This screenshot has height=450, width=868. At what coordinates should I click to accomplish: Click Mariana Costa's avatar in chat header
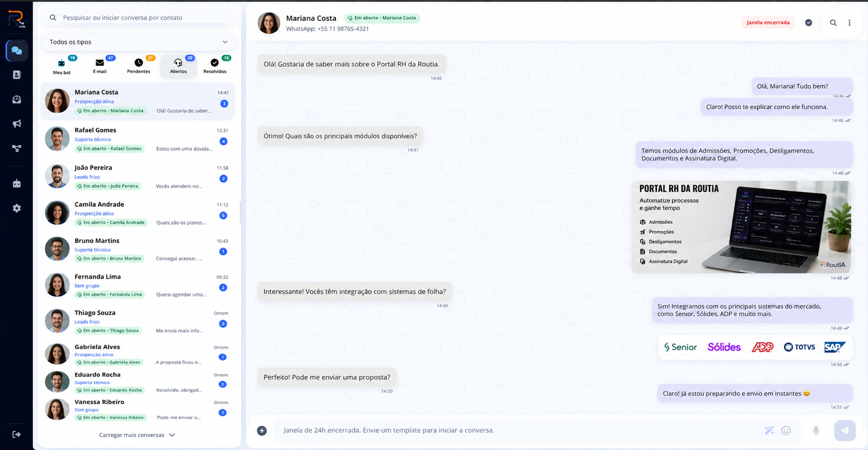coord(269,23)
